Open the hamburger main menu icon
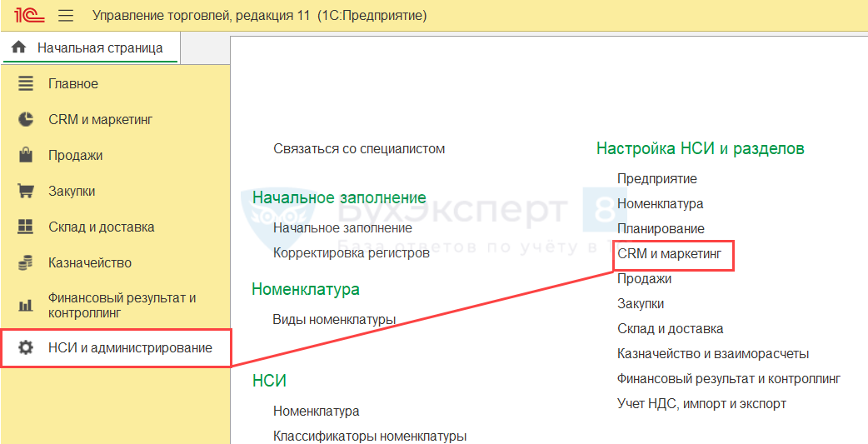The width and height of the screenshot is (868, 444). (66, 16)
